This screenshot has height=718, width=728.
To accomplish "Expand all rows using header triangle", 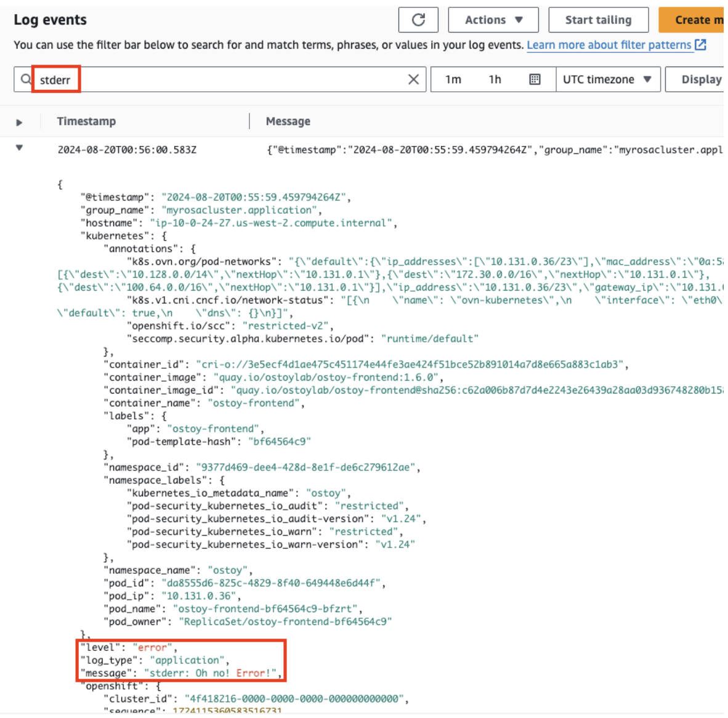I will 19,122.
